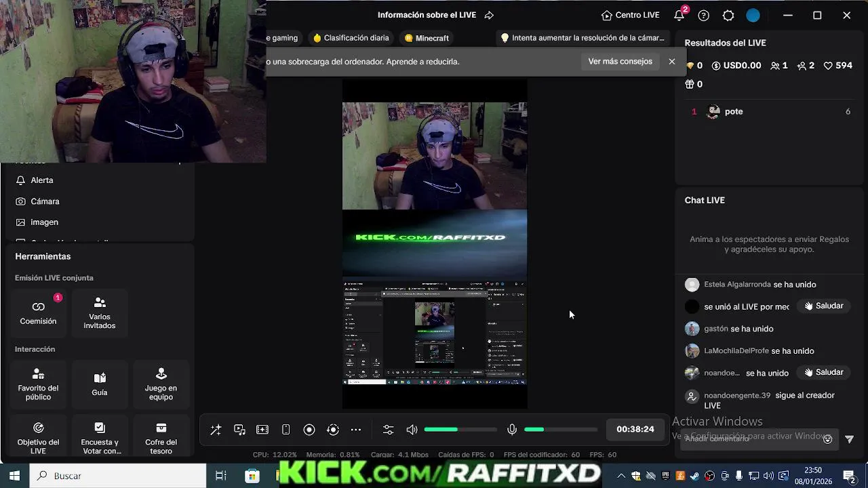Start recording with the record icon

[309, 430]
